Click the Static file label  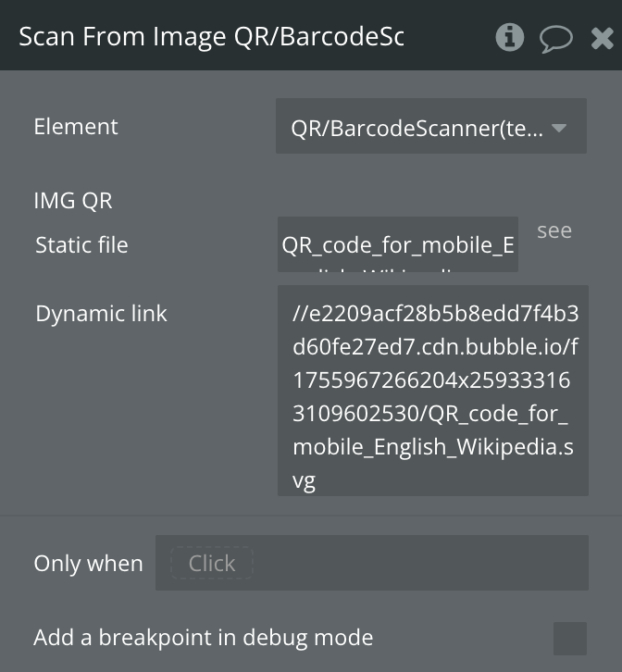[x=81, y=245]
